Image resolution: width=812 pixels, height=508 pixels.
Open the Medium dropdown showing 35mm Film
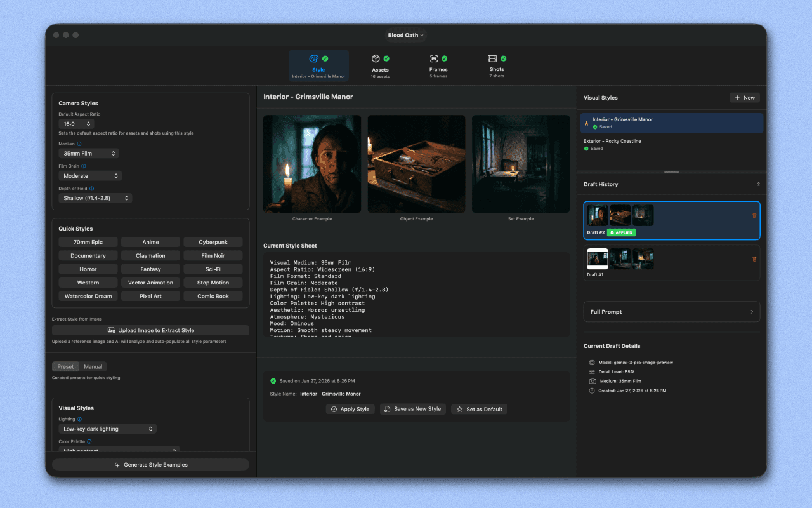pos(88,153)
